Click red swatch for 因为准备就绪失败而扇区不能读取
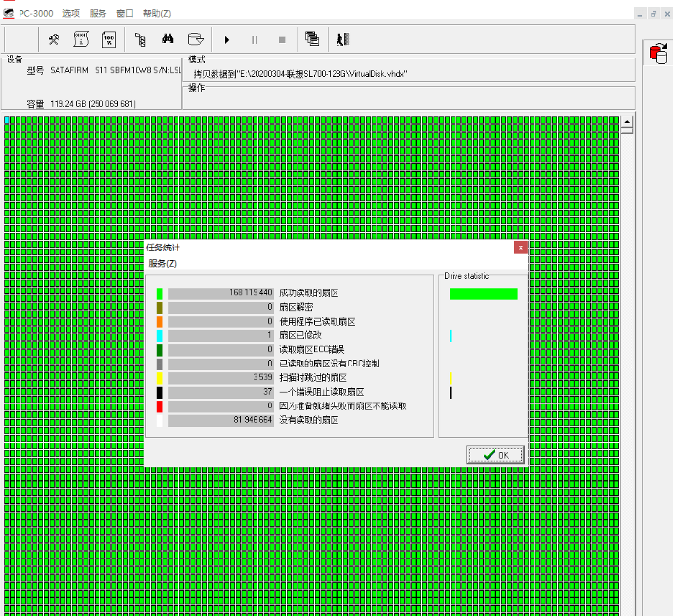The height and width of the screenshot is (616, 673). pos(160,406)
